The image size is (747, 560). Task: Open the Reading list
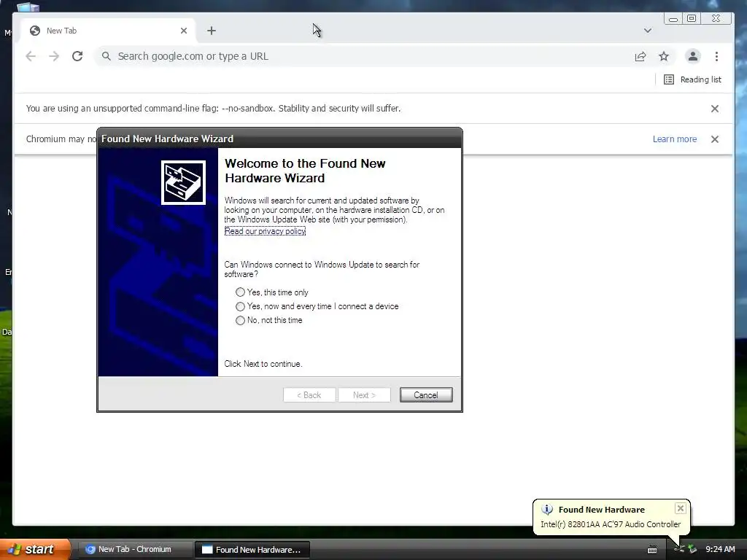[693, 79]
